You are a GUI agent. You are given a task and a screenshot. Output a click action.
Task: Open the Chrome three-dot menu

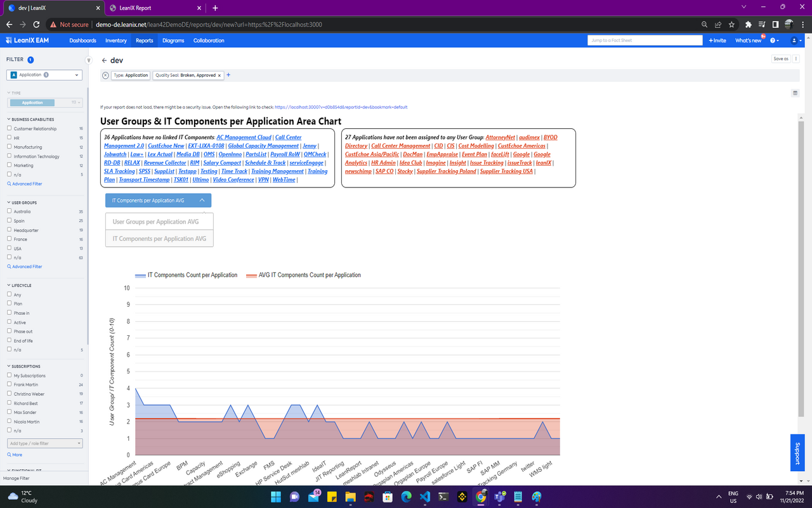point(803,24)
